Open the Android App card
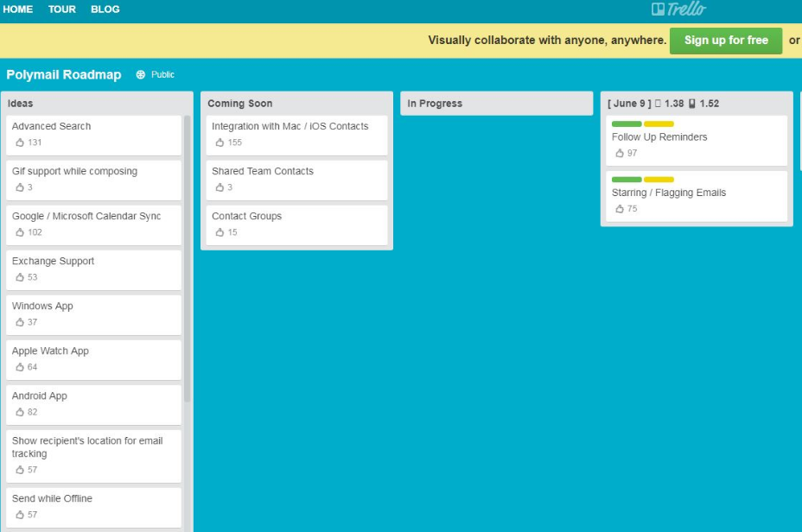Screen dimensions: 802x532 (93, 405)
